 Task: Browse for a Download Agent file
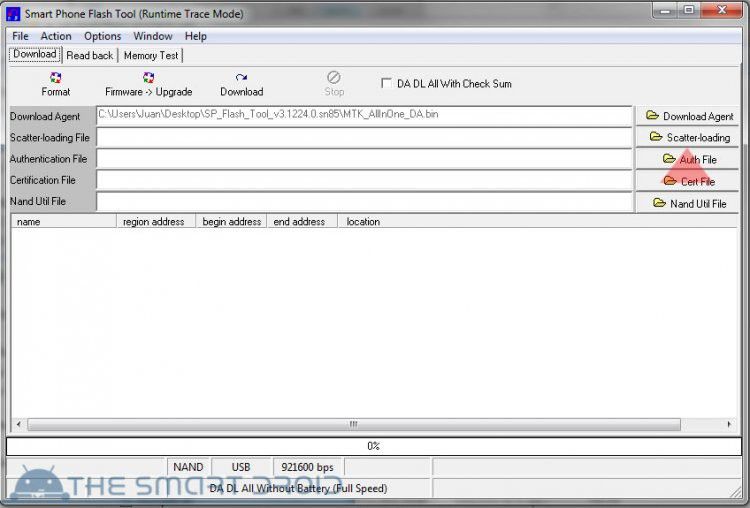point(687,116)
